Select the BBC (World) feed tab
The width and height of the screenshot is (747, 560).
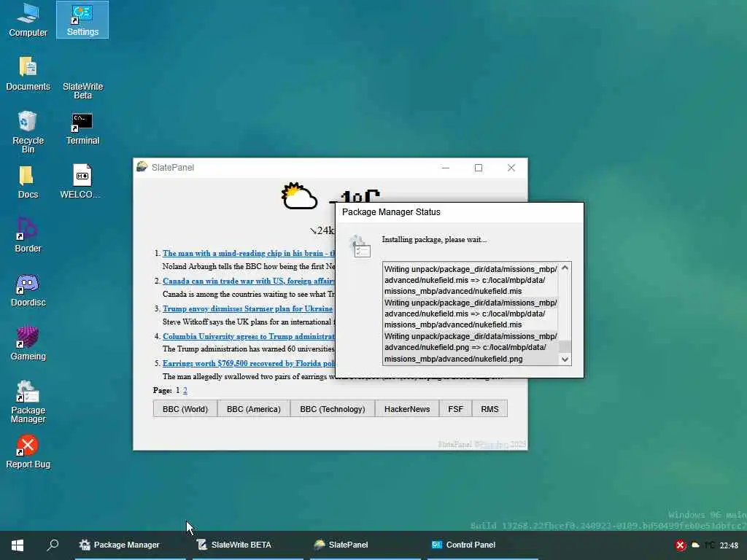(x=185, y=409)
